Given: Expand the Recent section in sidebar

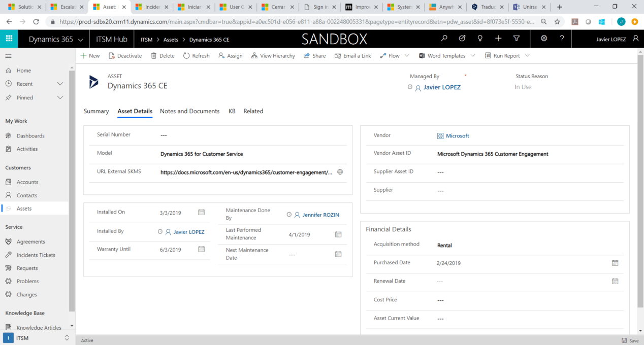Looking at the screenshot, I should tap(60, 84).
